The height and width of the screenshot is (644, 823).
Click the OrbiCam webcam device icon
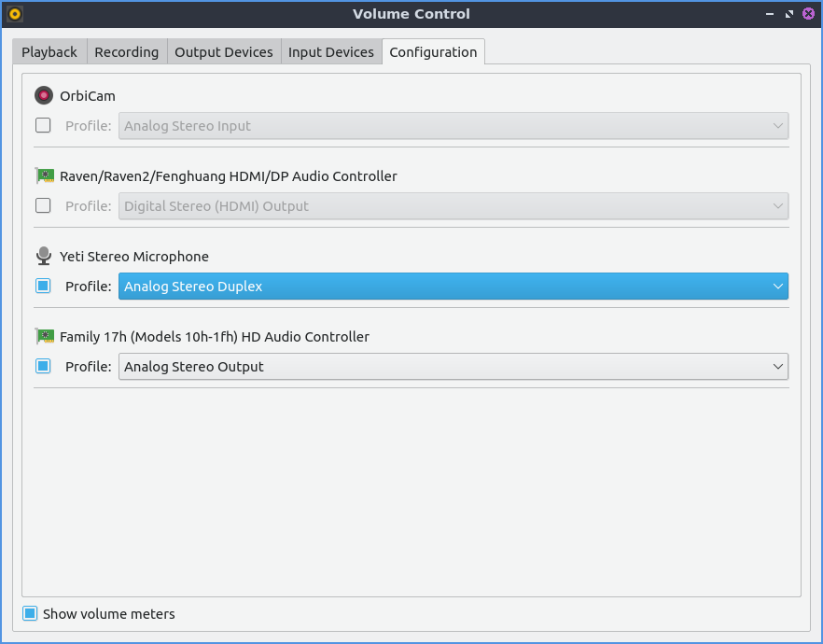[44, 95]
